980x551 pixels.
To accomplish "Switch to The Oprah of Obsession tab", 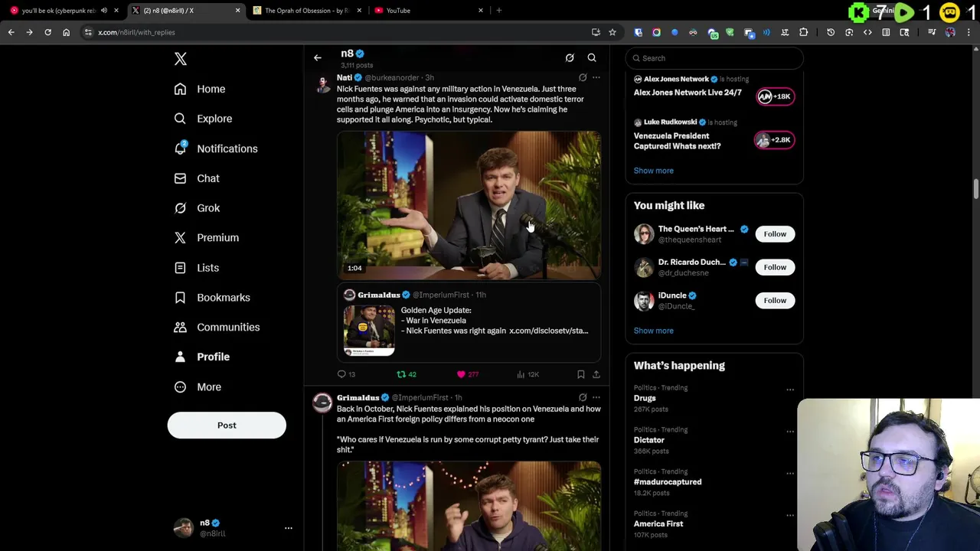I will pos(306,11).
